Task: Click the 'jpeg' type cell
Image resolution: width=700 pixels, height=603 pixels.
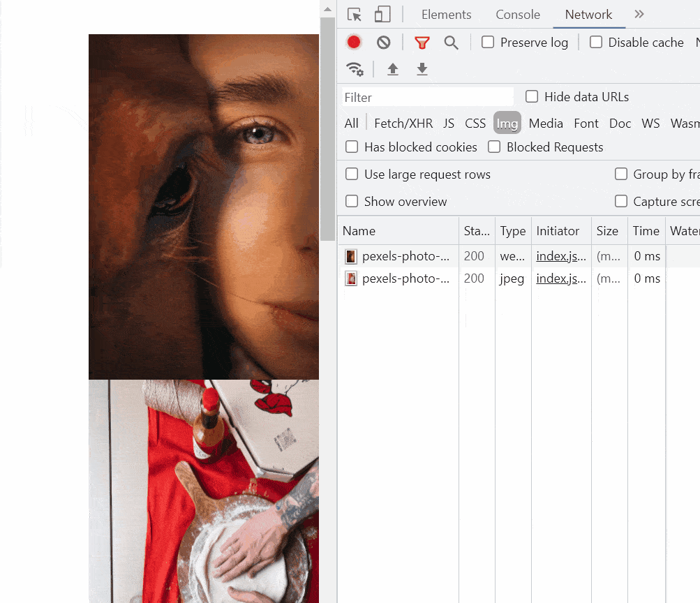Action: pos(512,278)
